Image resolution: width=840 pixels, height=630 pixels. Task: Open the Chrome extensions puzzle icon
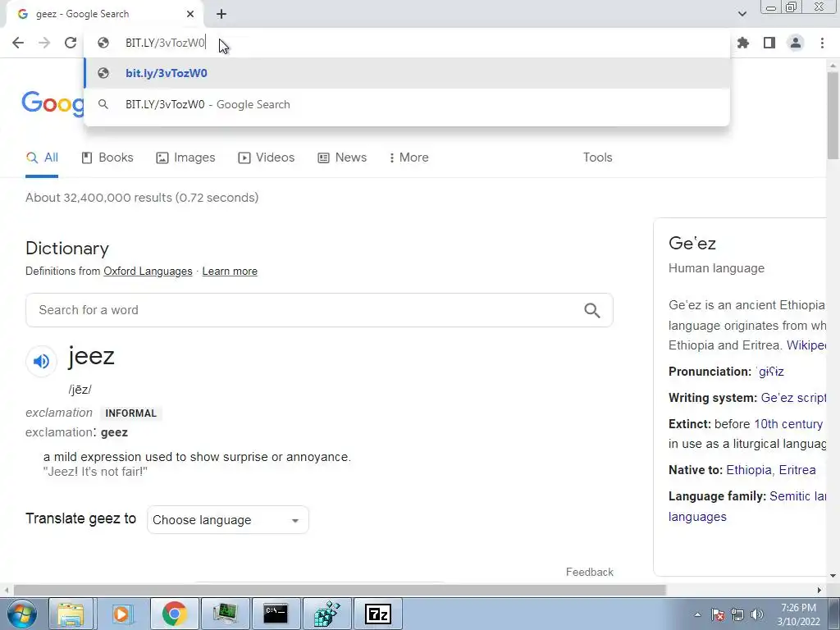[743, 43]
